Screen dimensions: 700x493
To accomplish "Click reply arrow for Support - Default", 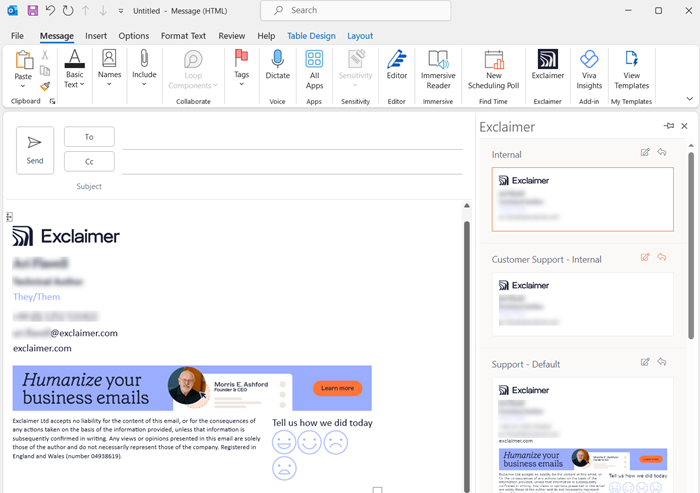I will click(662, 362).
